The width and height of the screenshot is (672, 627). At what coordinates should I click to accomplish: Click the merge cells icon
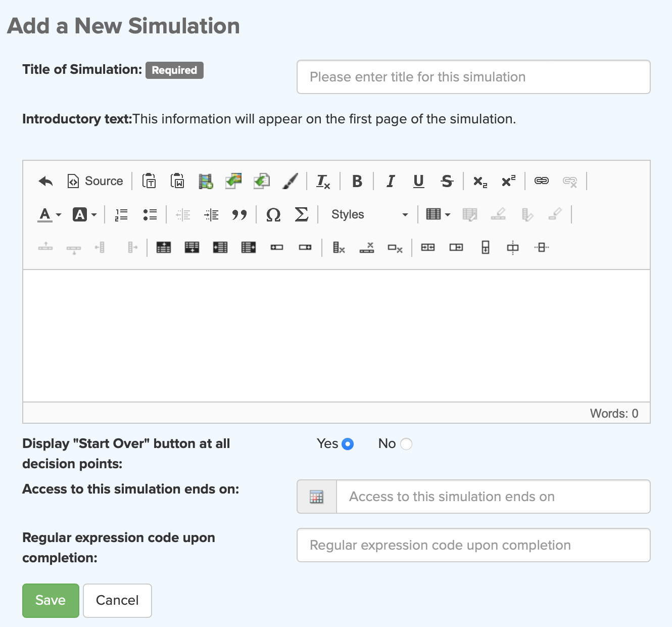(x=428, y=247)
